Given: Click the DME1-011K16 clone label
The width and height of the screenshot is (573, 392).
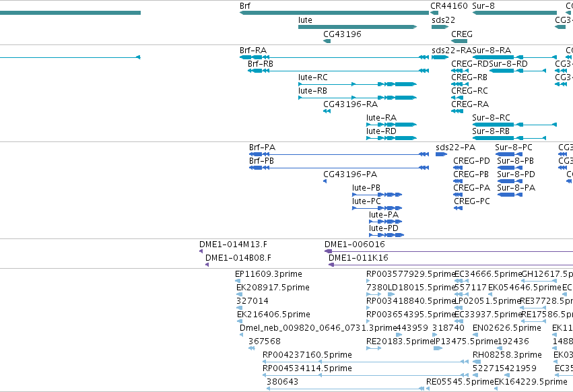Looking at the screenshot, I should click(x=358, y=258).
